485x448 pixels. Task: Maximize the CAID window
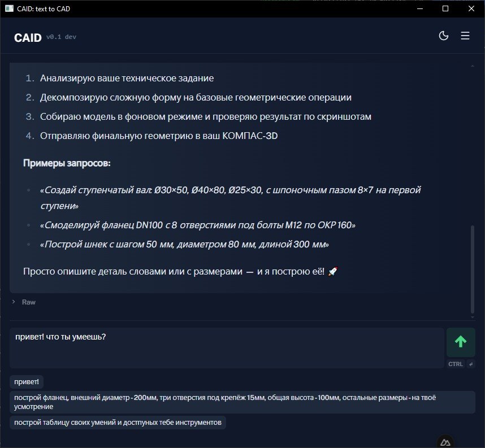pyautogui.click(x=445, y=8)
